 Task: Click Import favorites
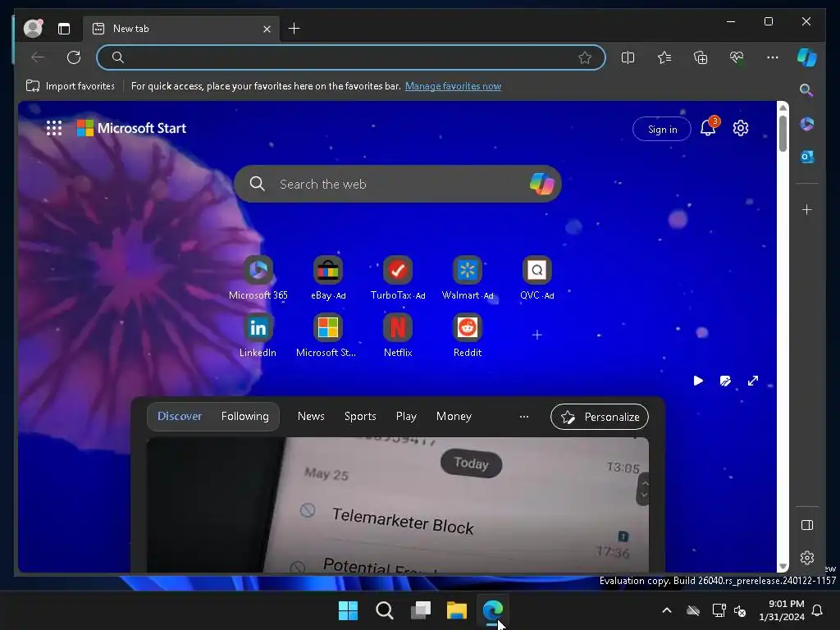pyautogui.click(x=71, y=86)
